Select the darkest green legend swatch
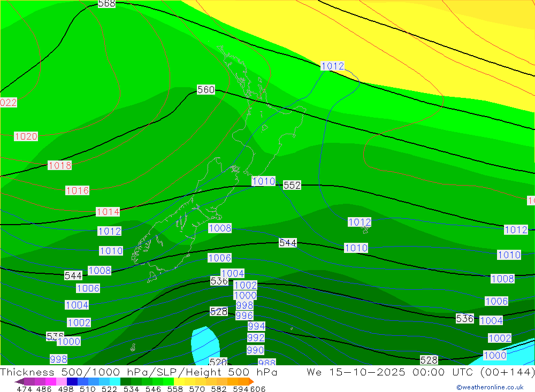 point(126,381)
